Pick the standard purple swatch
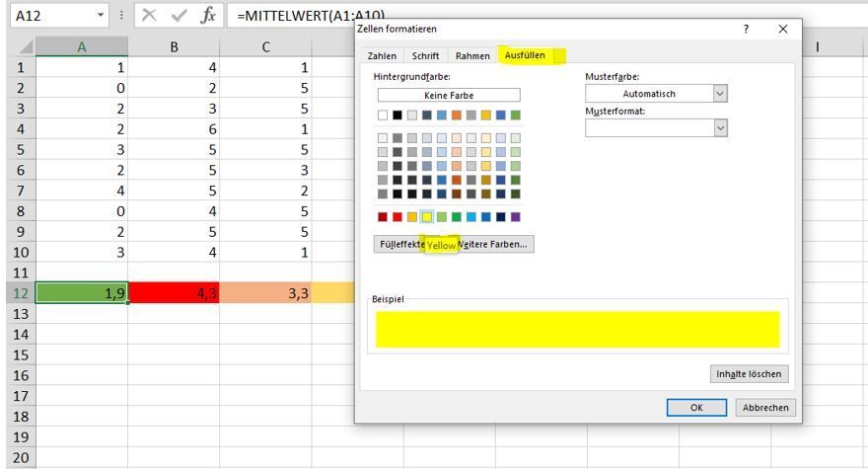This screenshot has width=868, height=469. 515,217
